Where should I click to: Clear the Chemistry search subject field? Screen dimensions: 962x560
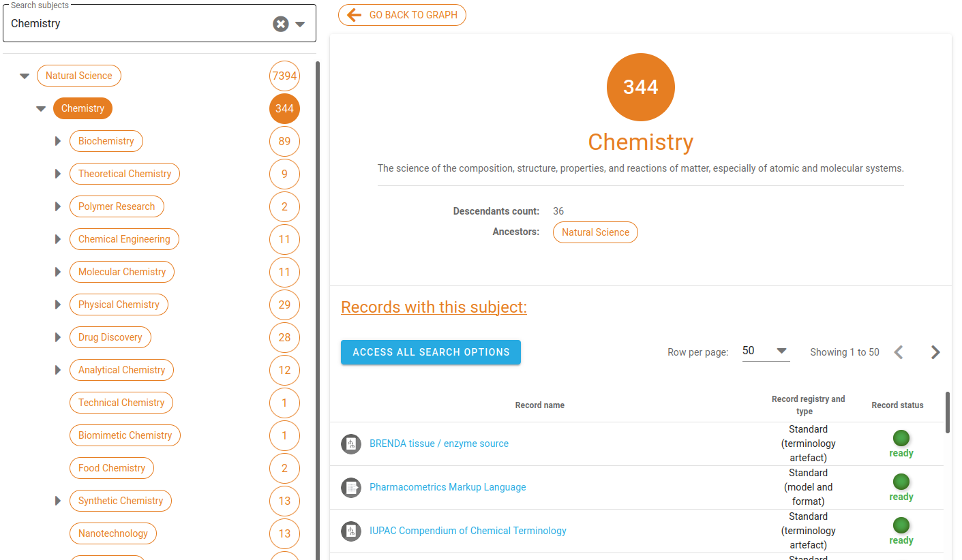tap(281, 24)
